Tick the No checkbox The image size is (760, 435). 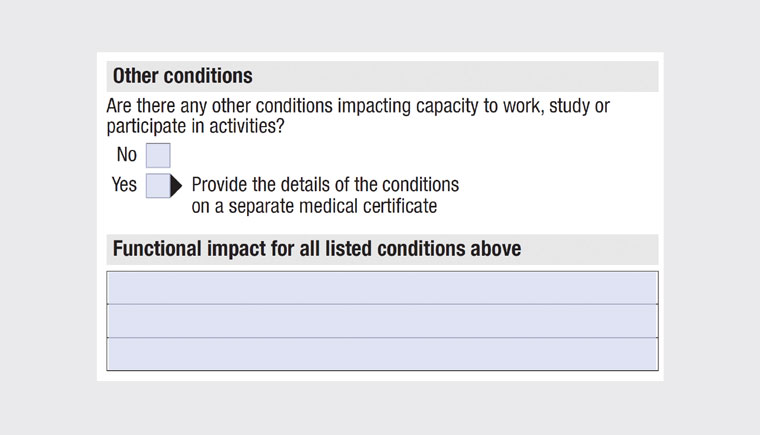click(x=158, y=155)
